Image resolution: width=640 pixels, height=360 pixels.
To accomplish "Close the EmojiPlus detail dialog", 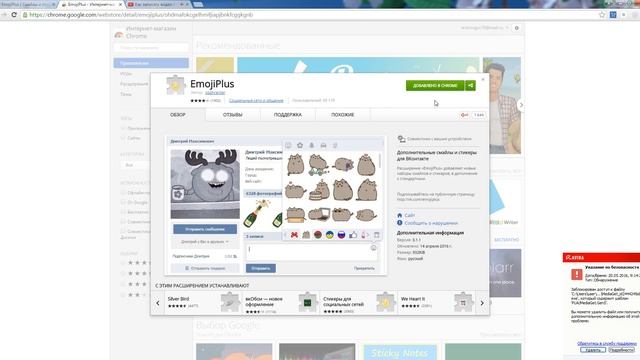I will click(483, 79).
